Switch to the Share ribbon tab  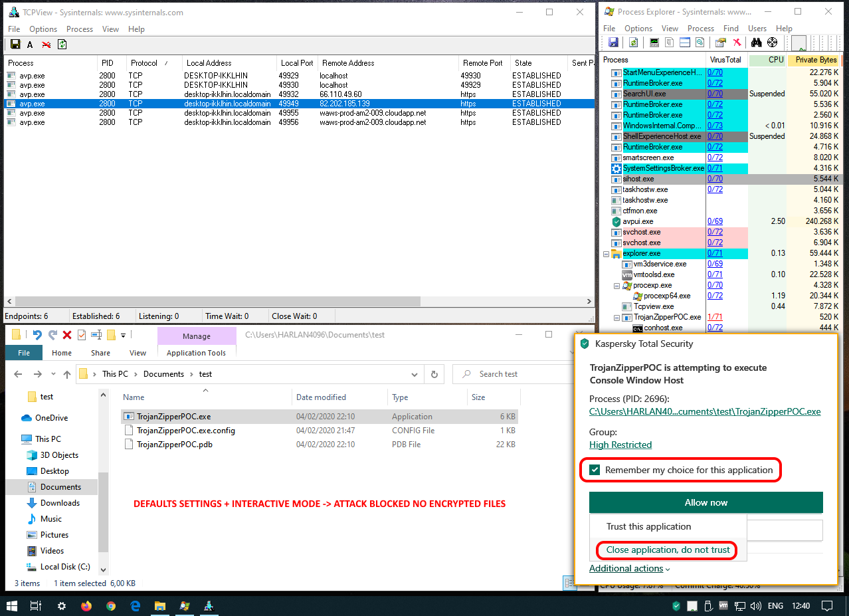[x=101, y=353]
